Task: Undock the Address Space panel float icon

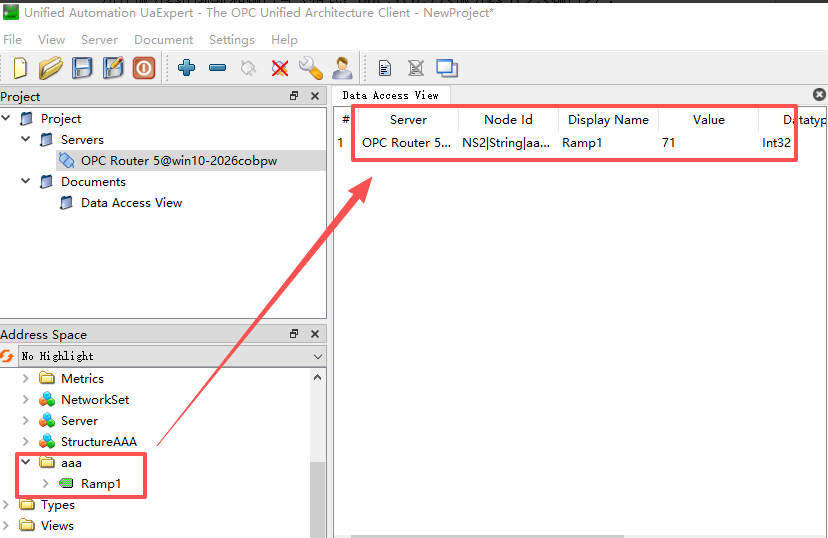Action: coord(294,334)
